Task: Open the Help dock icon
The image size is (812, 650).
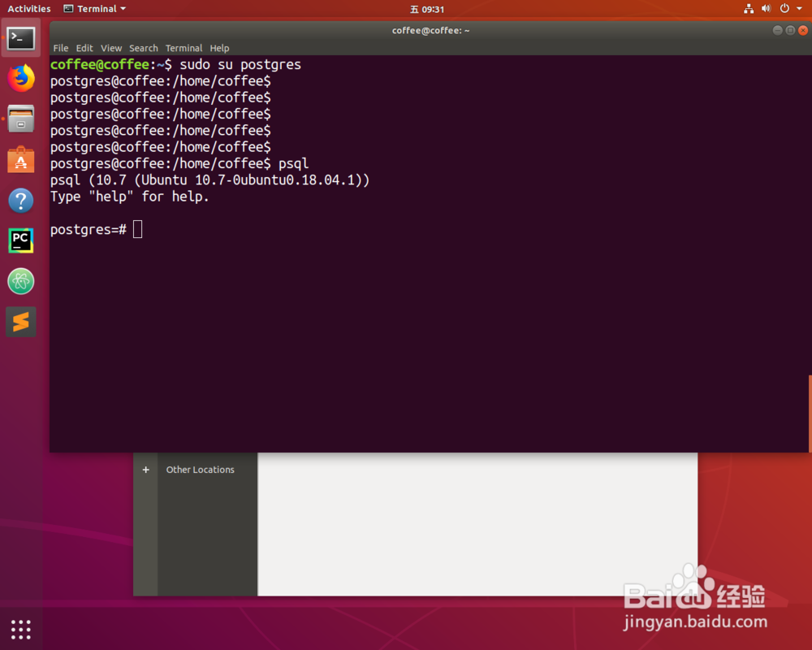Action: 21,200
